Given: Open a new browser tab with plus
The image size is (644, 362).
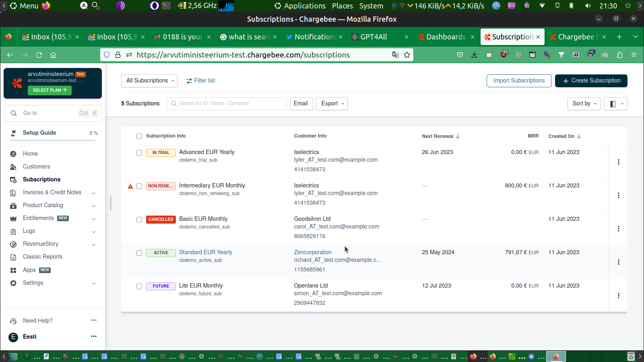Looking at the screenshot, I should 619,37.
